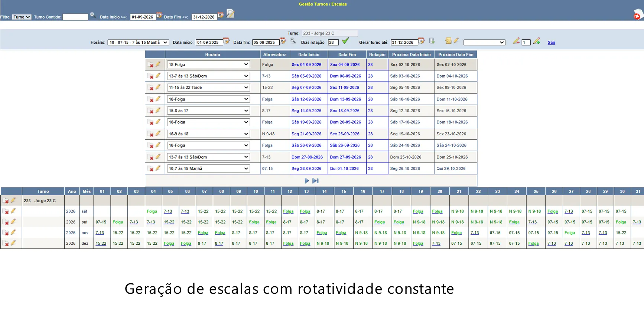Viewport: 644px width, 336px height.
Task: Open the 15-8 às 17 dropdown
Action: [208, 111]
